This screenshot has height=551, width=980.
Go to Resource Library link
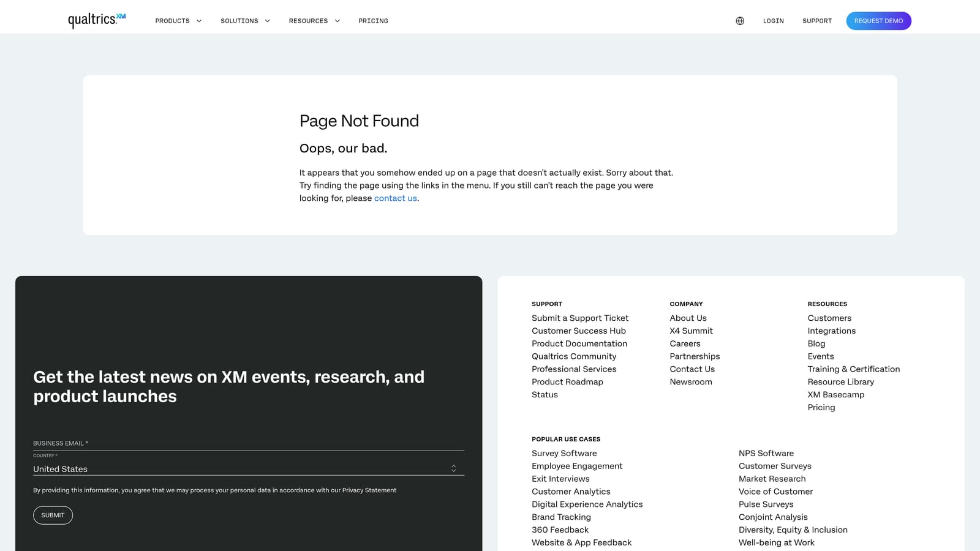coord(840,382)
